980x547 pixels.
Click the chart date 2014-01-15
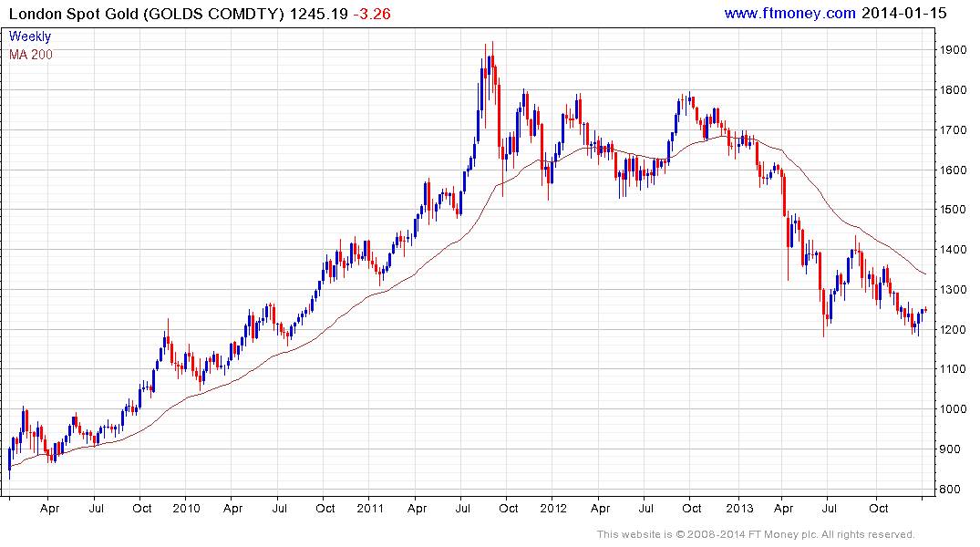(903, 13)
